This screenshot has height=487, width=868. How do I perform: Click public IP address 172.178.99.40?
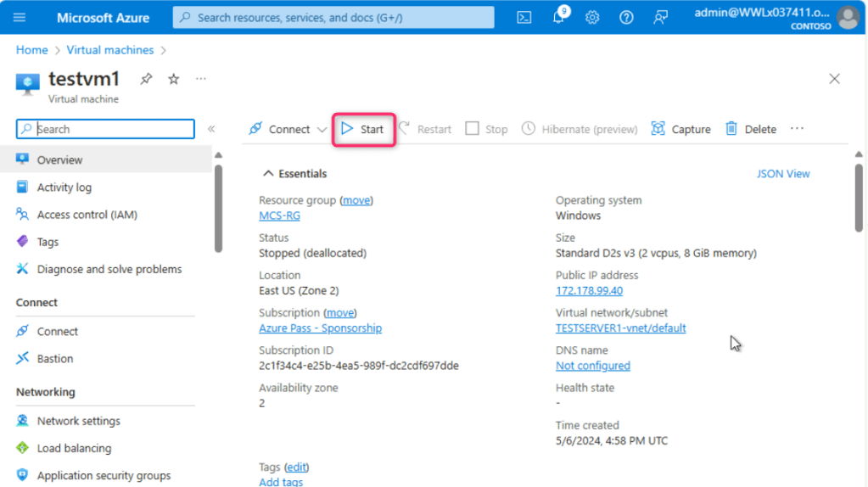[x=589, y=290]
